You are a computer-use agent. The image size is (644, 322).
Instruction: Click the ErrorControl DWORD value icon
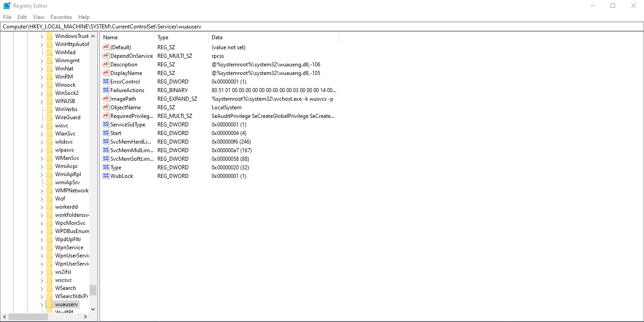coord(106,82)
